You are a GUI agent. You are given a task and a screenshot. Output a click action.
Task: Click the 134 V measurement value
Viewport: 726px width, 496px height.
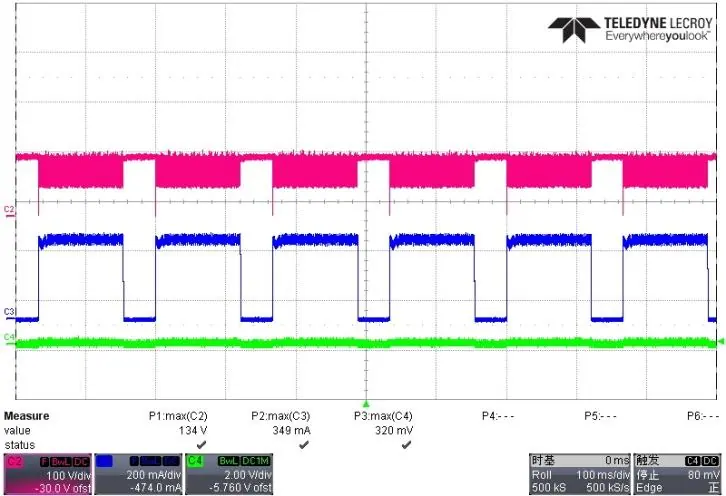pyautogui.click(x=193, y=431)
